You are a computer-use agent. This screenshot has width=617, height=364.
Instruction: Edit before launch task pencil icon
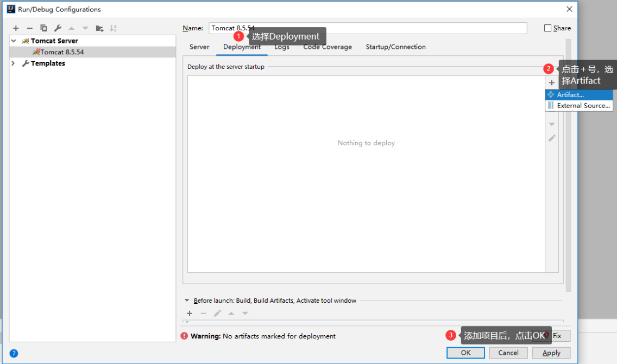click(x=217, y=314)
